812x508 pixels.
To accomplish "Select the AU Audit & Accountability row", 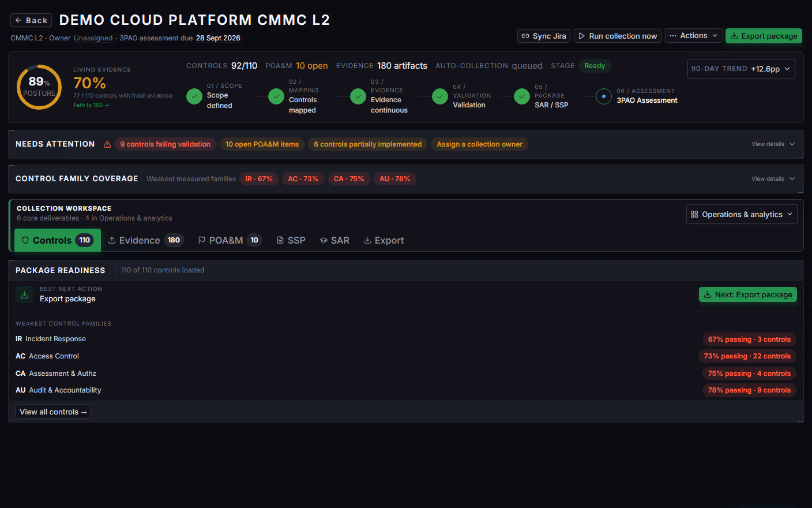I will (x=406, y=390).
